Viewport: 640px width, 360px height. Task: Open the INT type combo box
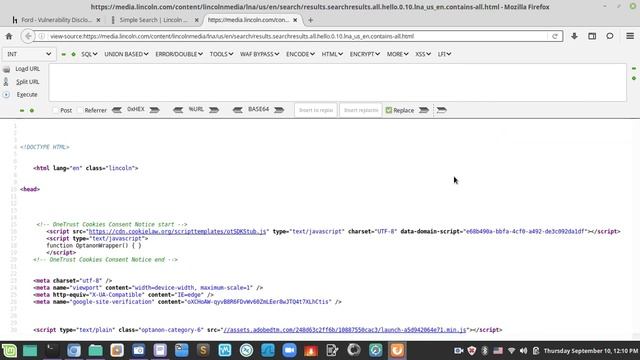click(29, 54)
